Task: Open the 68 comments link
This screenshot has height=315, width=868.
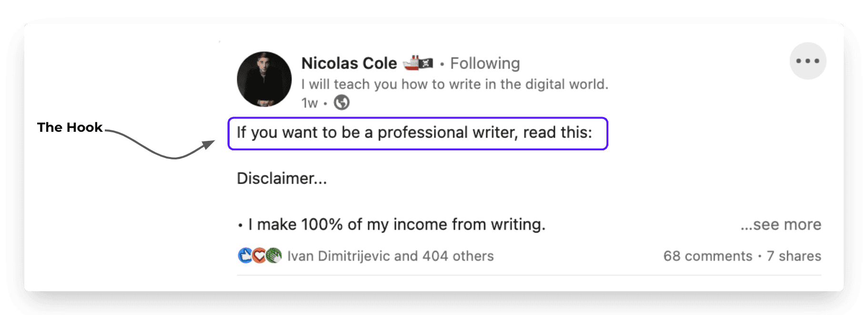Action: pyautogui.click(x=708, y=256)
